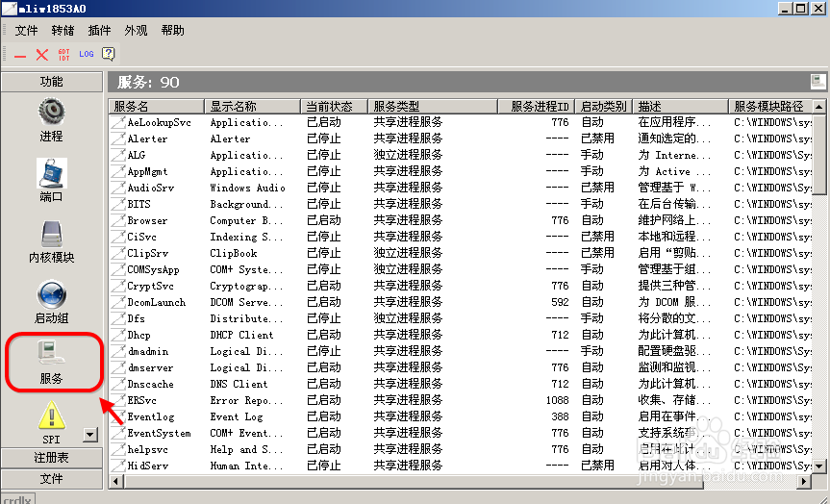This screenshot has height=504, width=830.
Task: Sort by 启动类别 column header
Action: (603, 107)
